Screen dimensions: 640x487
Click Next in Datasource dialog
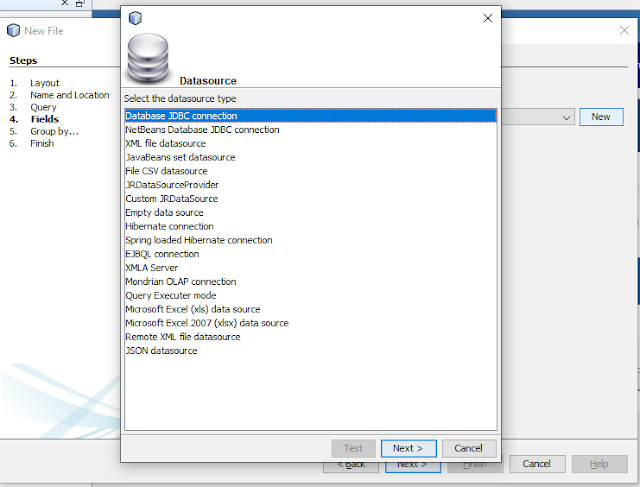(x=409, y=448)
